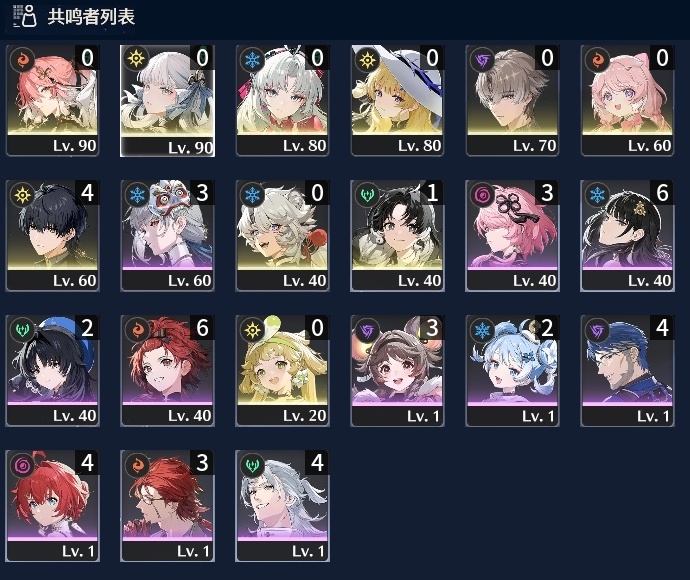Select blue-haired bearded man Lv. 1
Viewport: 690px width, 580px height.
pos(627,371)
